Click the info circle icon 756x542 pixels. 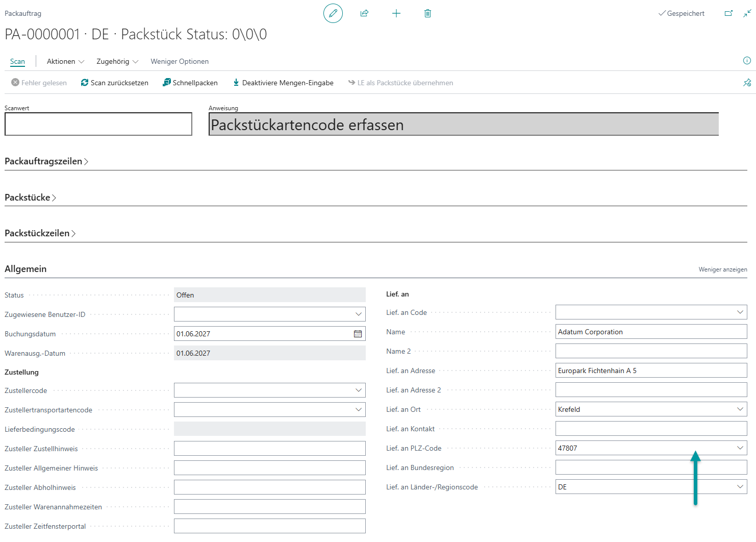(x=747, y=61)
